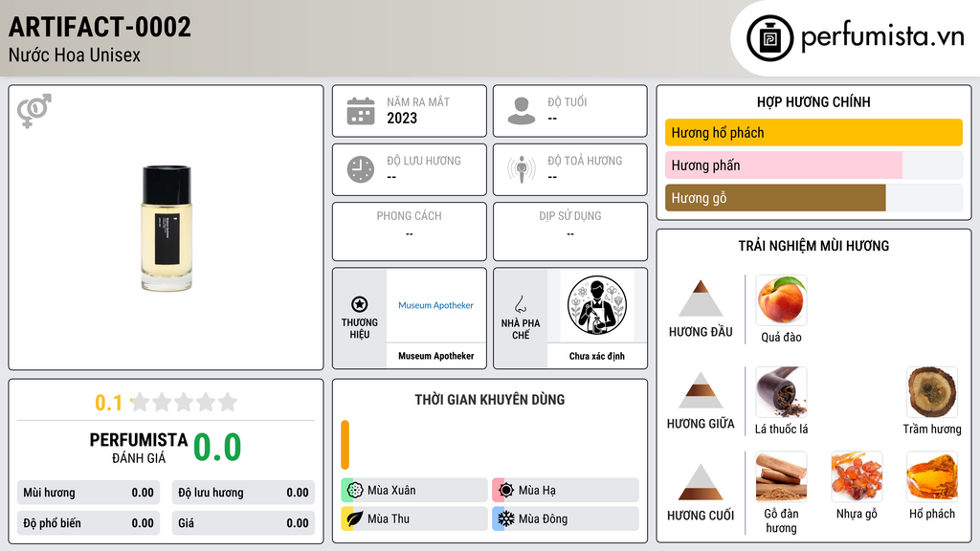Click the Chưa xác định perfumer label
980x551 pixels.
tap(597, 356)
